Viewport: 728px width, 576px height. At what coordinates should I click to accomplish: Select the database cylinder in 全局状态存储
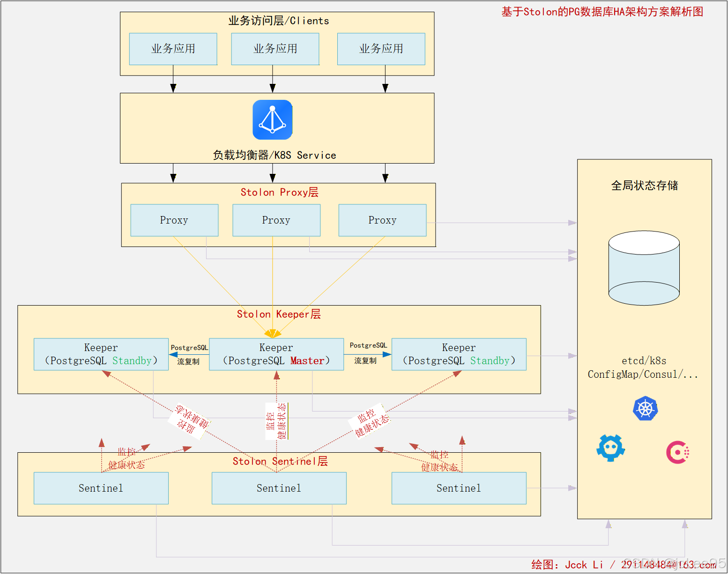644,268
